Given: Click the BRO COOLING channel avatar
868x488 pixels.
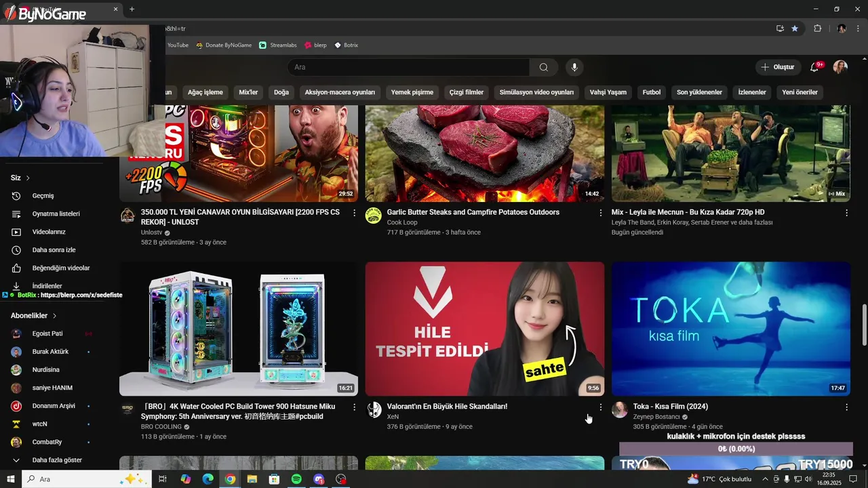Looking at the screenshot, I should (x=127, y=409).
